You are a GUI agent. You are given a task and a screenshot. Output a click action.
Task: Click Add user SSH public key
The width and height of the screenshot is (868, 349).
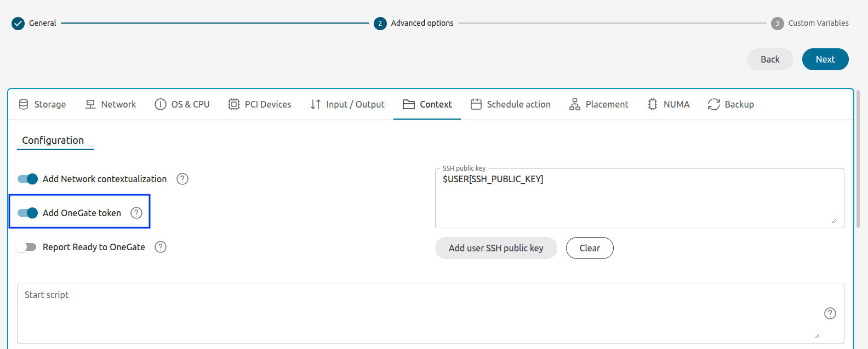coord(496,248)
